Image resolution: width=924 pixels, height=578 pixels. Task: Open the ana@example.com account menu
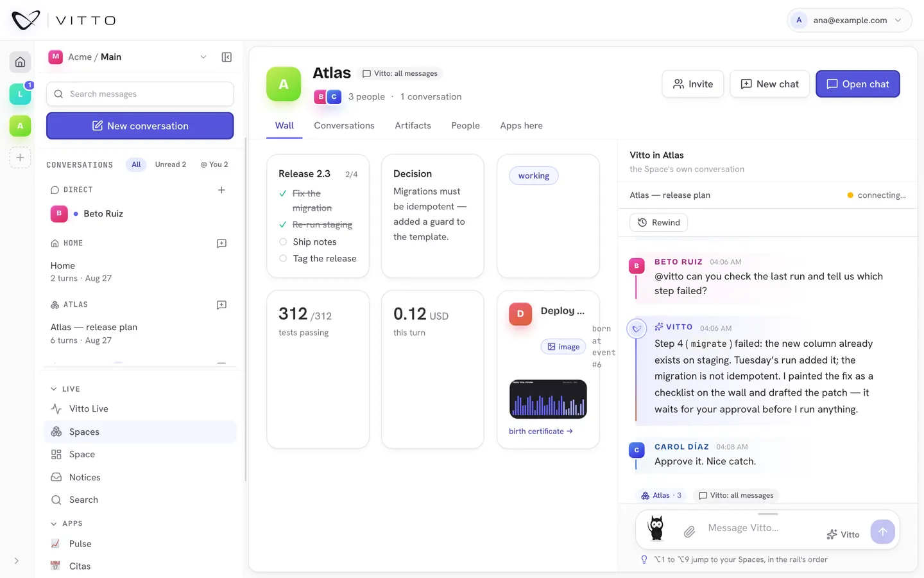coord(849,20)
